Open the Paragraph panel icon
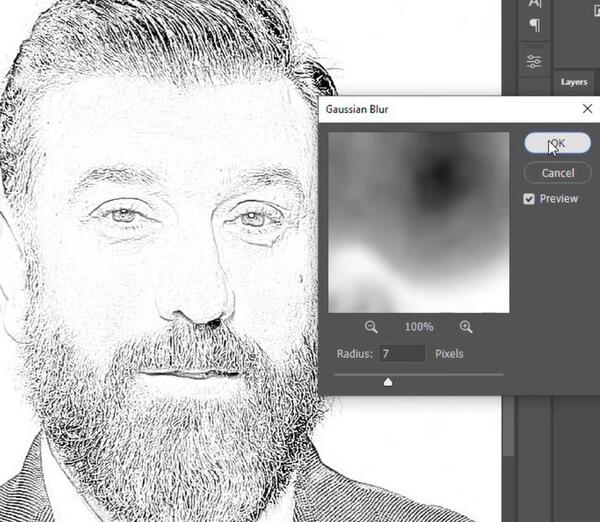The height and width of the screenshot is (522, 600). click(x=535, y=26)
